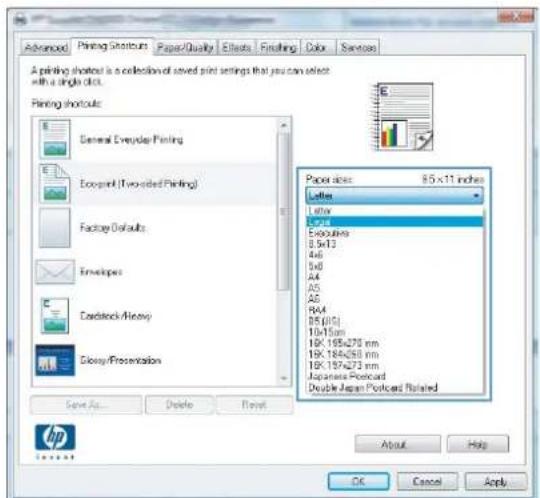Click the Apply button
Viewport: 540px width, 498px height.
(496, 481)
